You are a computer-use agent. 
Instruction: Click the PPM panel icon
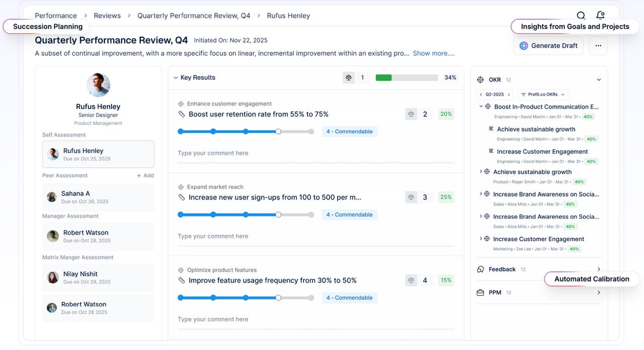click(x=480, y=293)
